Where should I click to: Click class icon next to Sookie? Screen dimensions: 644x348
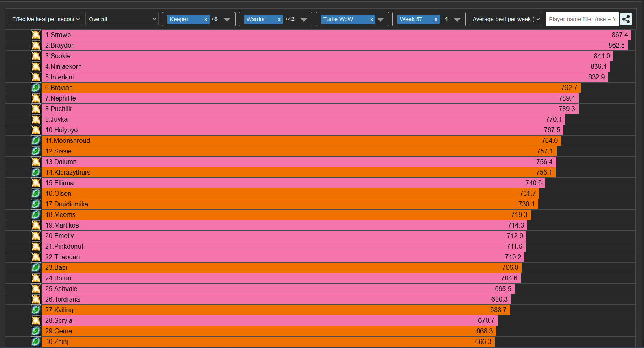click(x=36, y=56)
